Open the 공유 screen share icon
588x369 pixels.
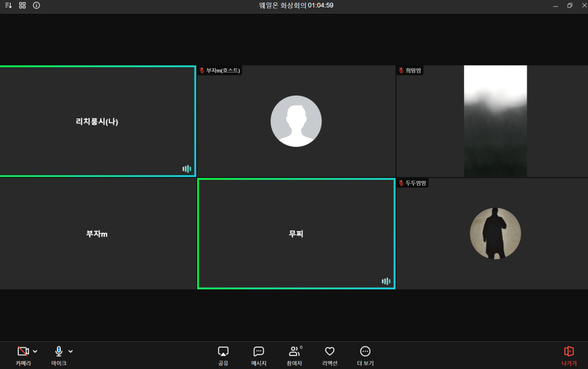[223, 355]
